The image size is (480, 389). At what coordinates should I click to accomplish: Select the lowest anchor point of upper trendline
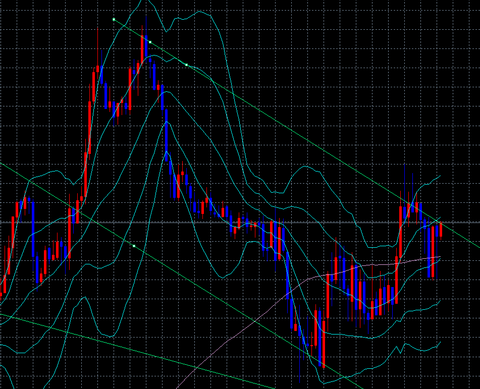186,65
